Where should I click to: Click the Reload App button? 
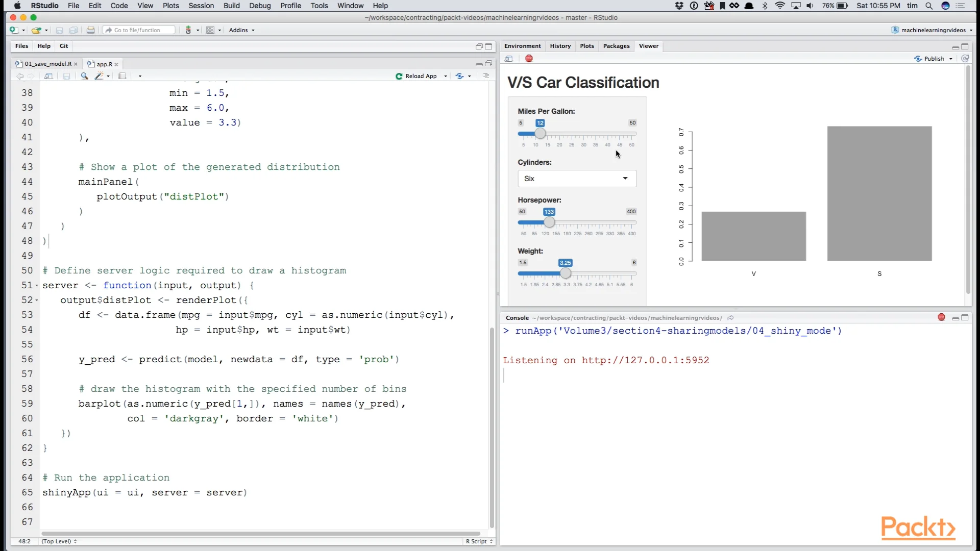[416, 76]
